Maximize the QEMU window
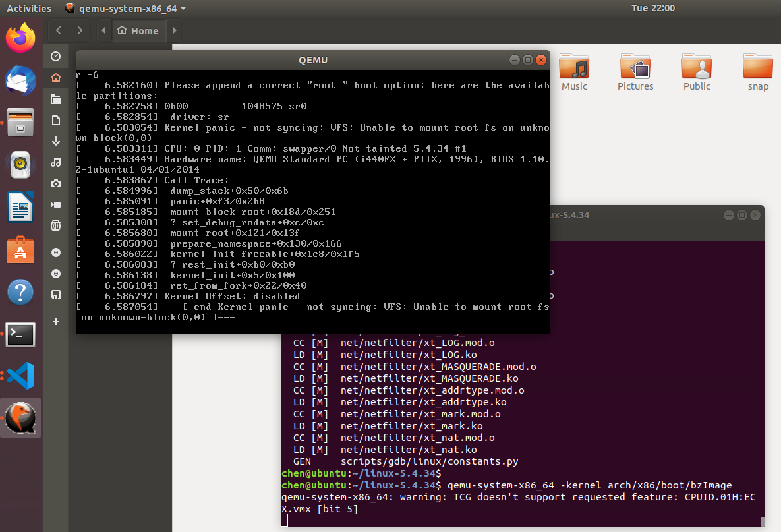 coord(528,60)
